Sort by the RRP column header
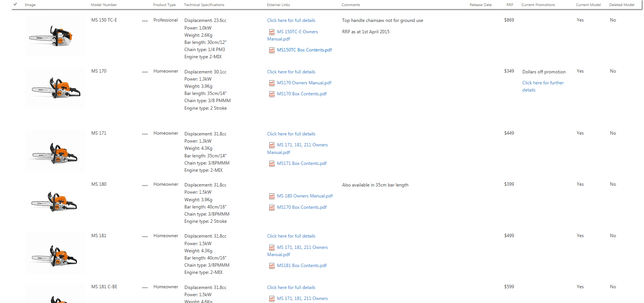 pyautogui.click(x=510, y=5)
